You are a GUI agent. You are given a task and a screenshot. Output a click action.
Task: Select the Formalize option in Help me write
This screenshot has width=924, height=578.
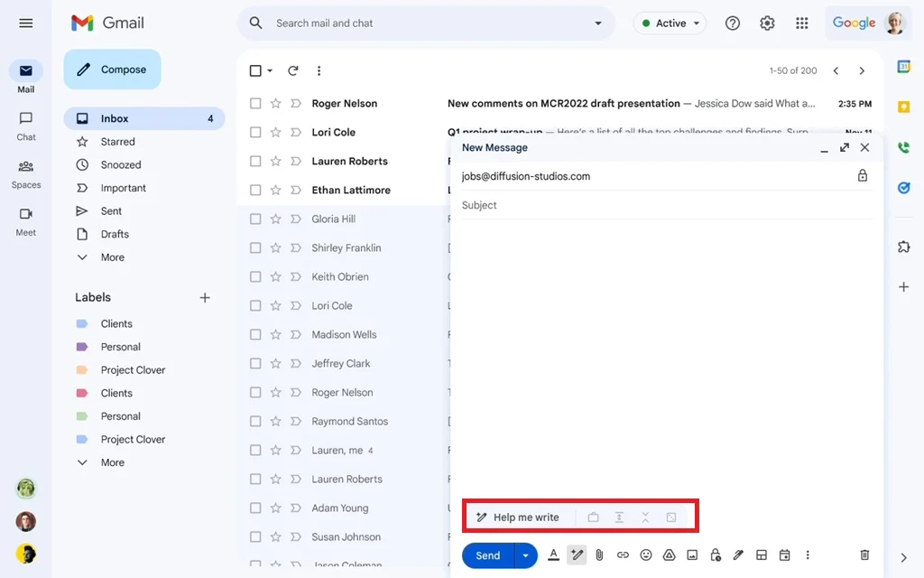[593, 517]
